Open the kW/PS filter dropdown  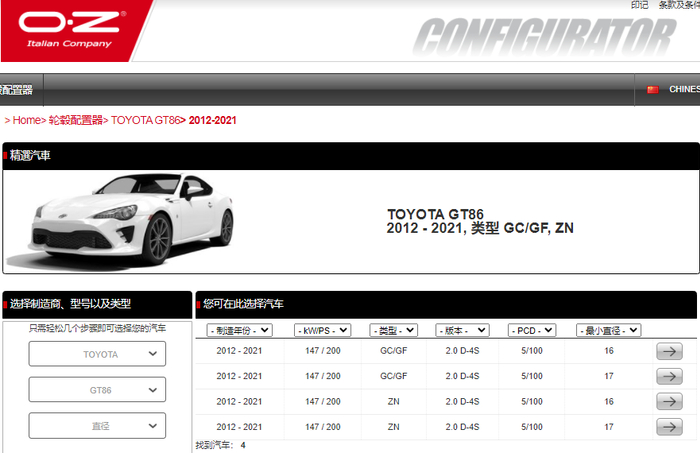322,330
